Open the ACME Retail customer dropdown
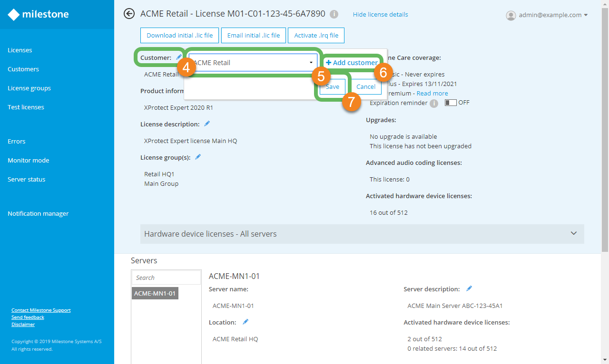Image resolution: width=609 pixels, height=364 pixels. 253,63
